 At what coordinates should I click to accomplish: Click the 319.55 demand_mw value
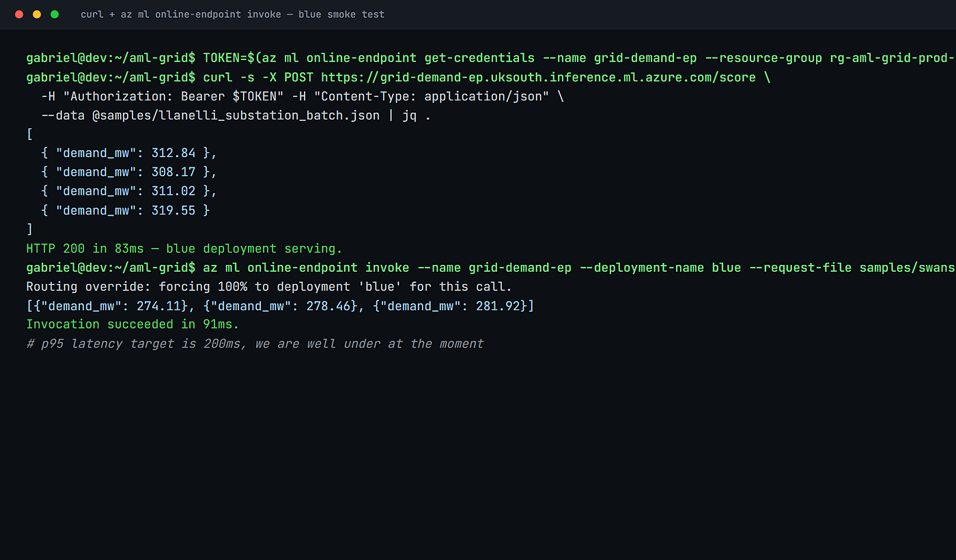[173, 210]
